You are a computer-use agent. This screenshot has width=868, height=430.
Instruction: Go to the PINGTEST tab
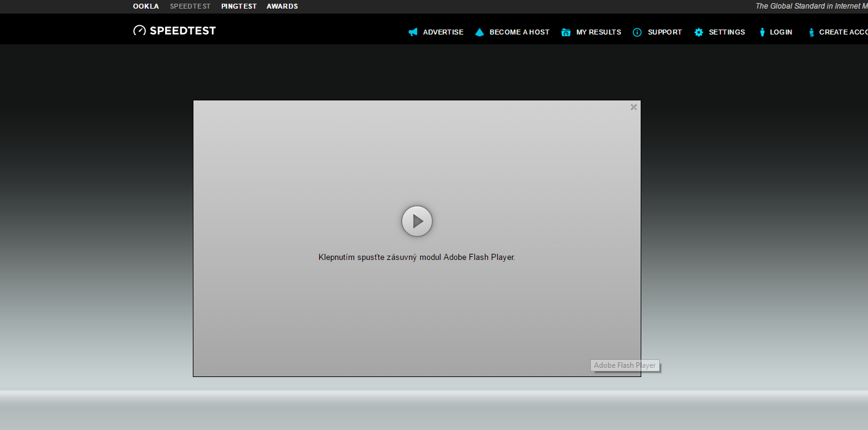coord(238,6)
